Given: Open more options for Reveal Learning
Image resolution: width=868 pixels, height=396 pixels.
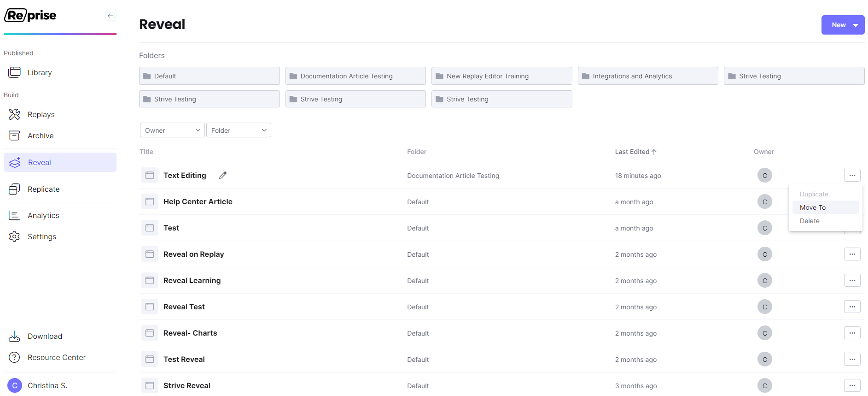Looking at the screenshot, I should pyautogui.click(x=852, y=280).
